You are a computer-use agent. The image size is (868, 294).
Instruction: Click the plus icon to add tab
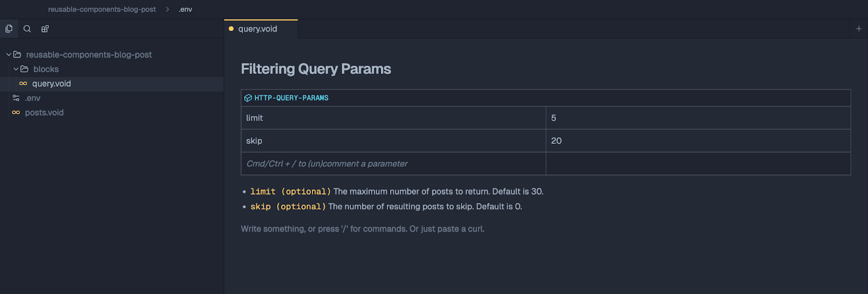pyautogui.click(x=859, y=29)
